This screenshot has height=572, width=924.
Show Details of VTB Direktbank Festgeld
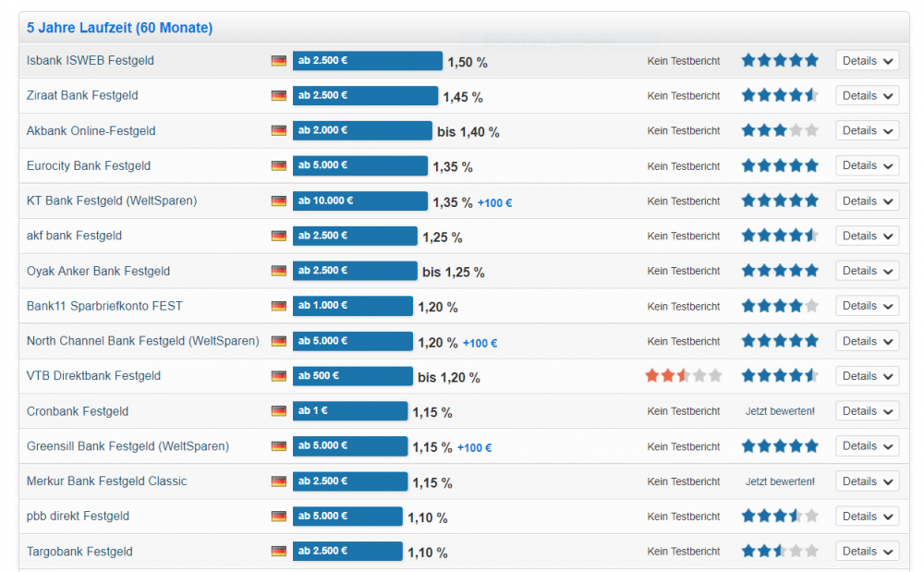point(868,376)
